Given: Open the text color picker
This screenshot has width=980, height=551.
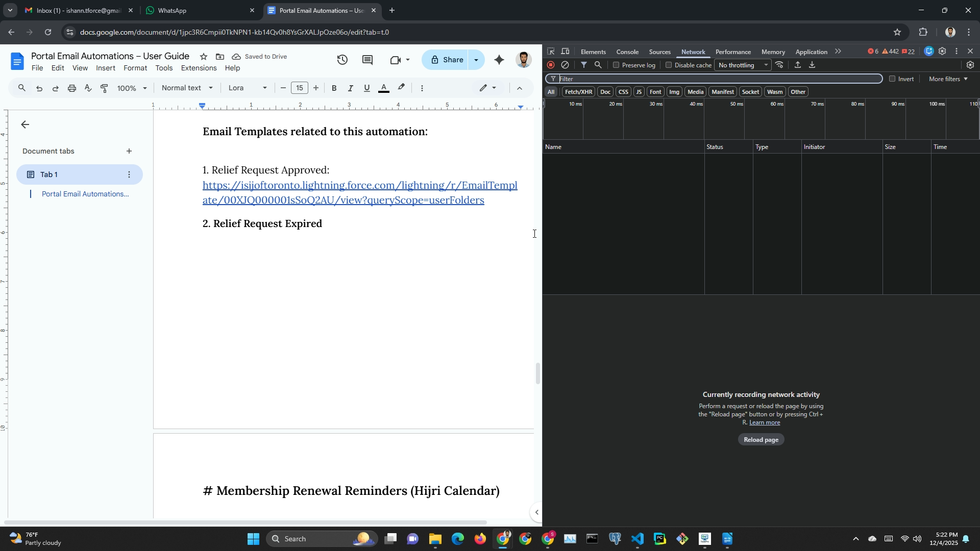Looking at the screenshot, I should click(384, 88).
